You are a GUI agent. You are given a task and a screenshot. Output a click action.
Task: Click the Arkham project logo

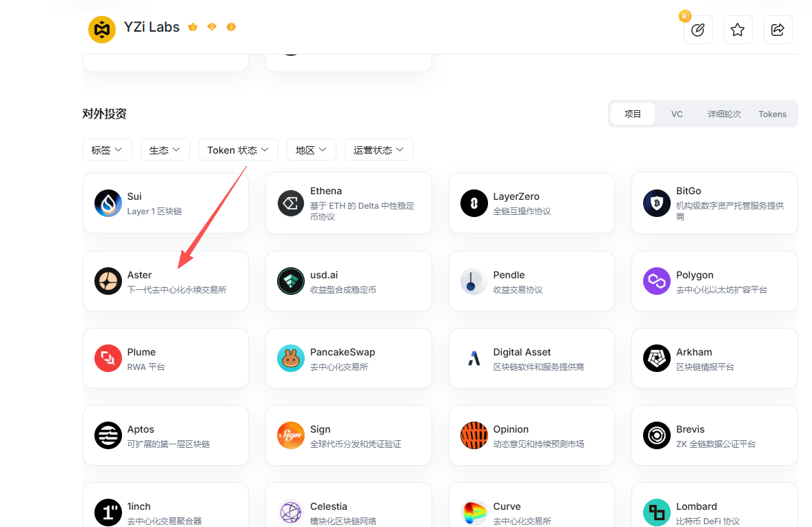click(x=657, y=358)
